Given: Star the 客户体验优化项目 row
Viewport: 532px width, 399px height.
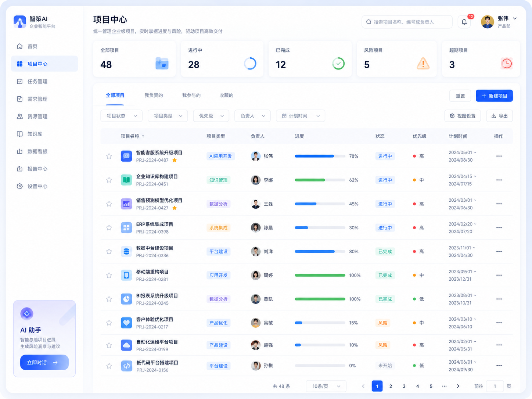Looking at the screenshot, I should (109, 323).
